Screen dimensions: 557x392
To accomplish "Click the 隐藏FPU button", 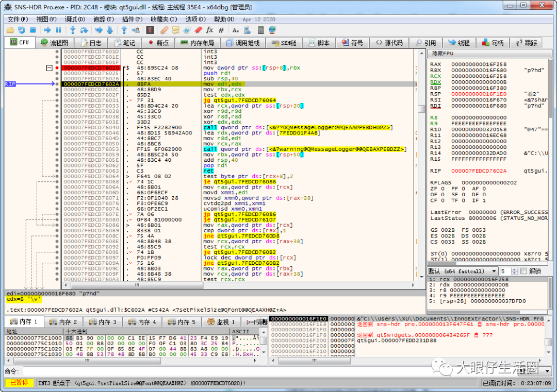I will pos(490,54).
